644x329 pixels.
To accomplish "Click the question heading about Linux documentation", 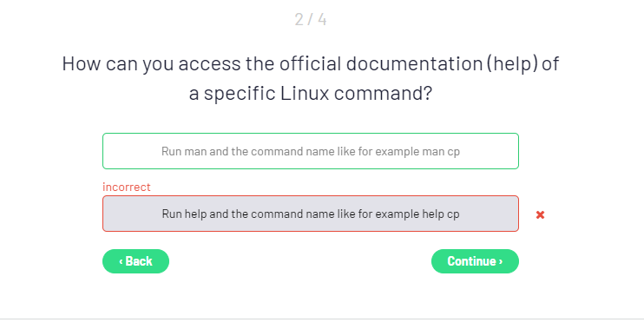I will tap(311, 78).
